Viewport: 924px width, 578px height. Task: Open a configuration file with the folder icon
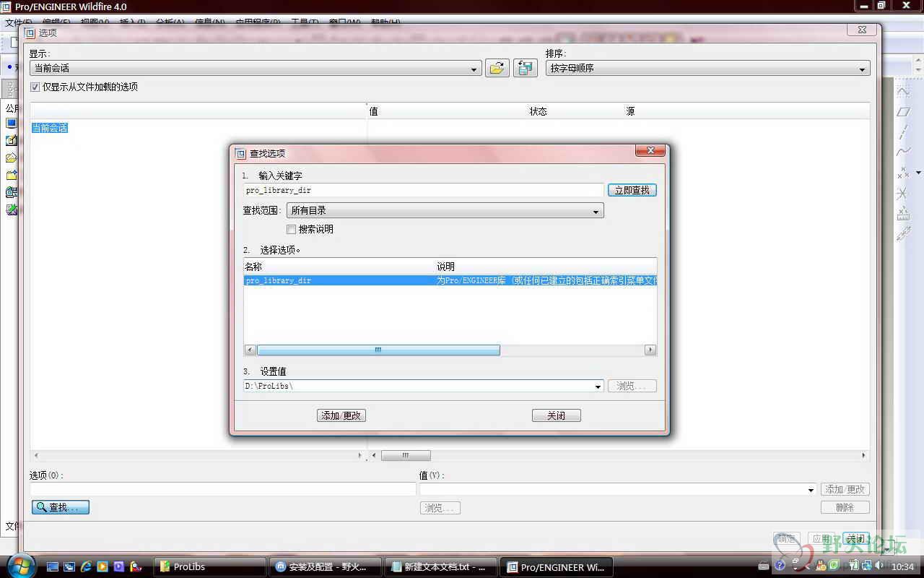(x=497, y=68)
